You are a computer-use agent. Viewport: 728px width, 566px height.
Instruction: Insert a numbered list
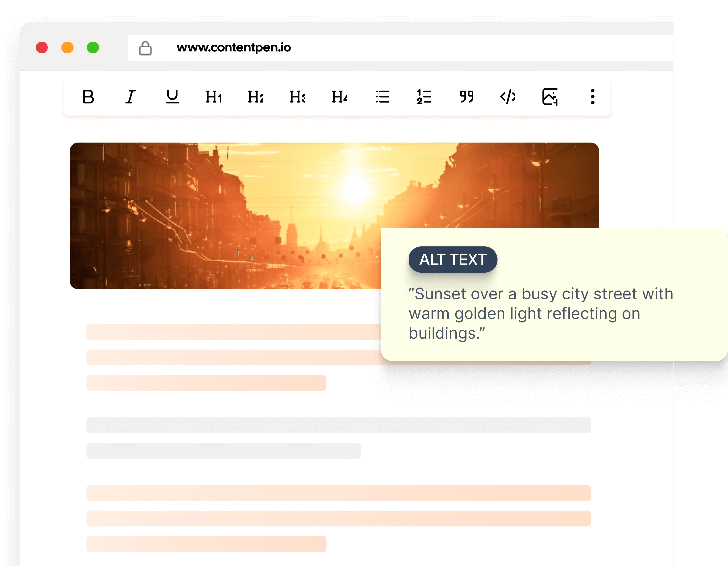pyautogui.click(x=424, y=97)
